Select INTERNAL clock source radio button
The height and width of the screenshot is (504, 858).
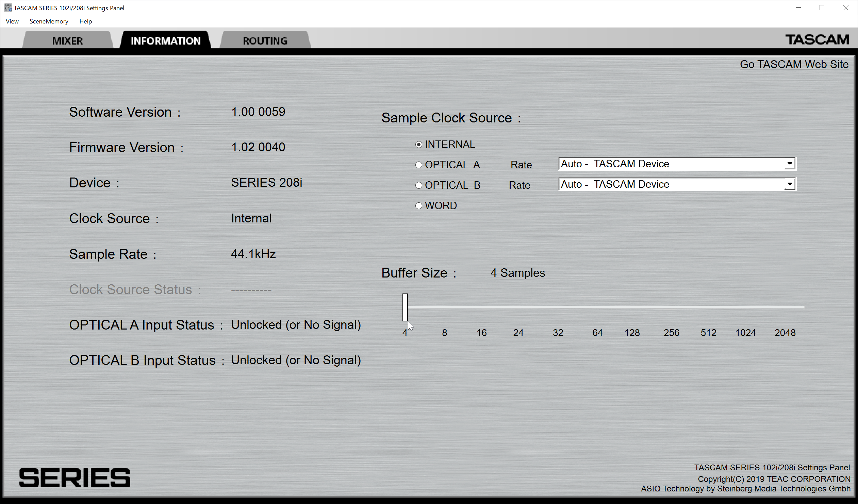(419, 145)
